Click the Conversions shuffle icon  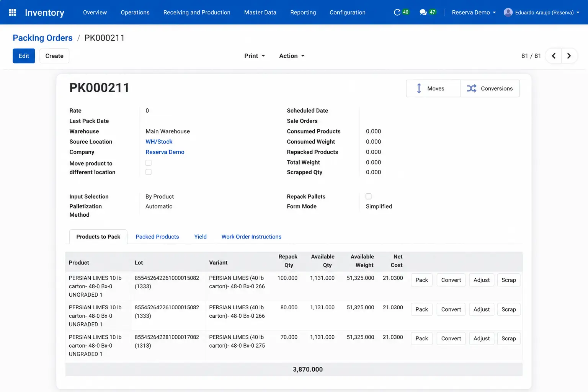point(472,88)
